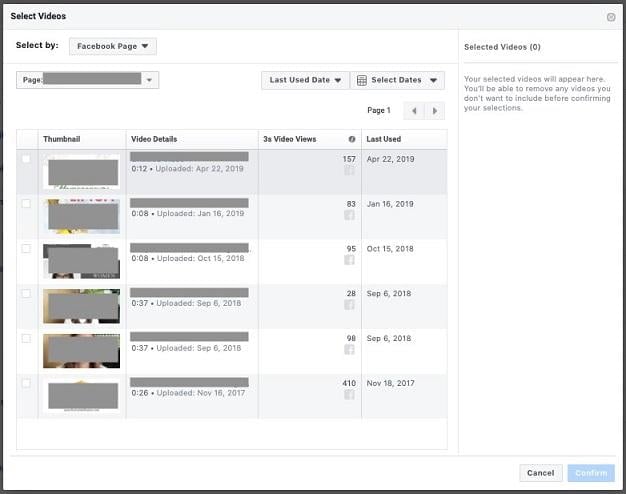
Task: Select the thumbnail of the 0:12 video
Action: pos(81,172)
